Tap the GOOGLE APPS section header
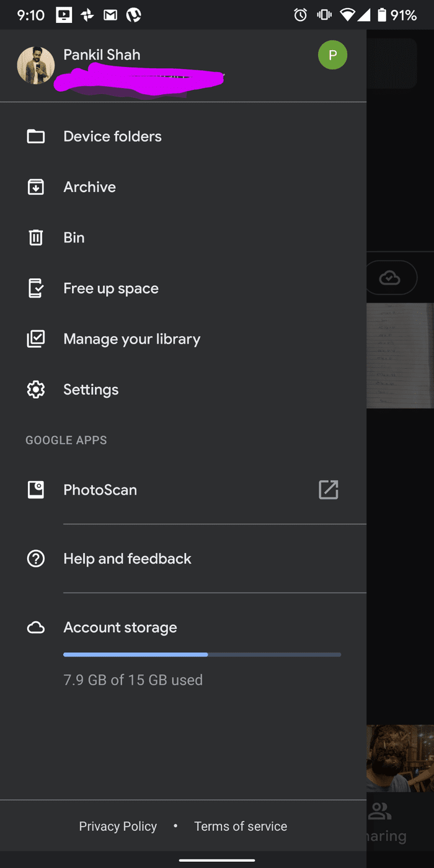 pos(66,440)
